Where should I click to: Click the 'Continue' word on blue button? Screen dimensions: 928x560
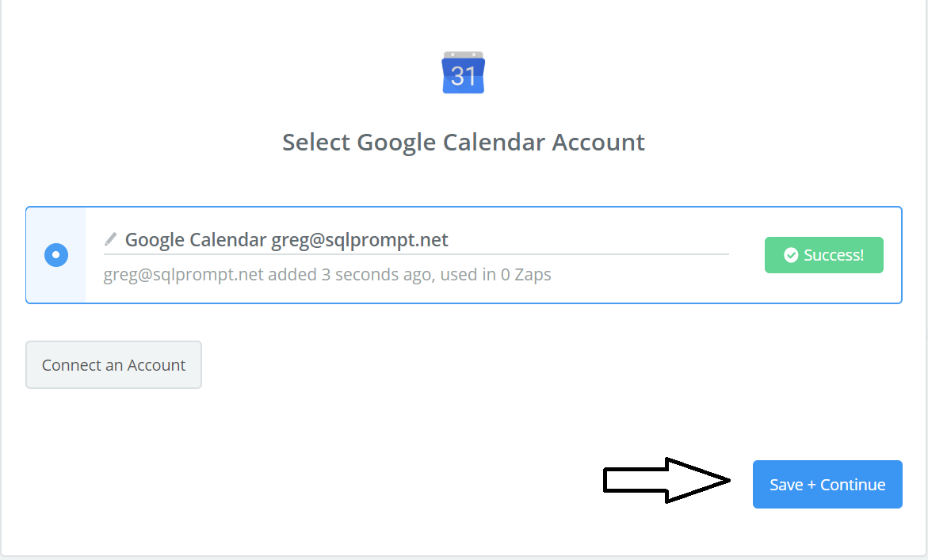(x=853, y=485)
